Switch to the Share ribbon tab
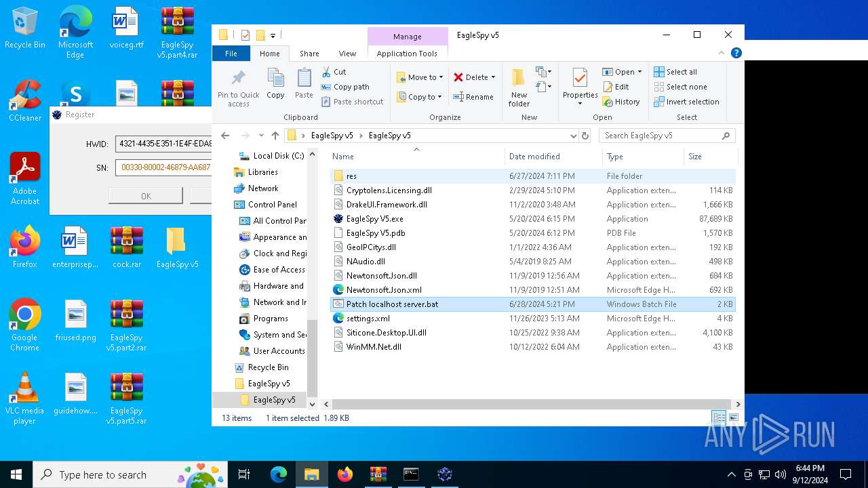This screenshot has width=868, height=488. click(309, 54)
